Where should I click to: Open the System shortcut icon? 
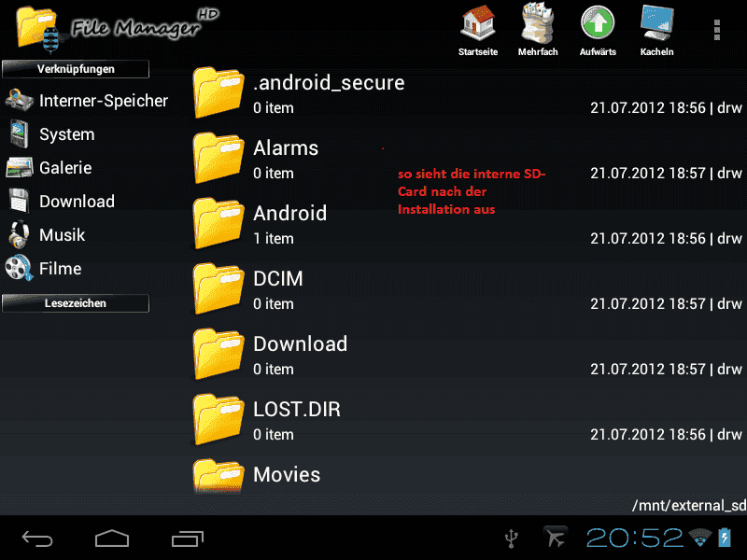[20, 133]
